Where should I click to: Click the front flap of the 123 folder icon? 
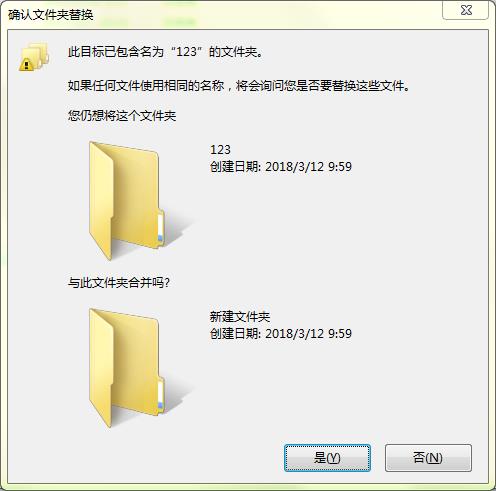coord(101,202)
